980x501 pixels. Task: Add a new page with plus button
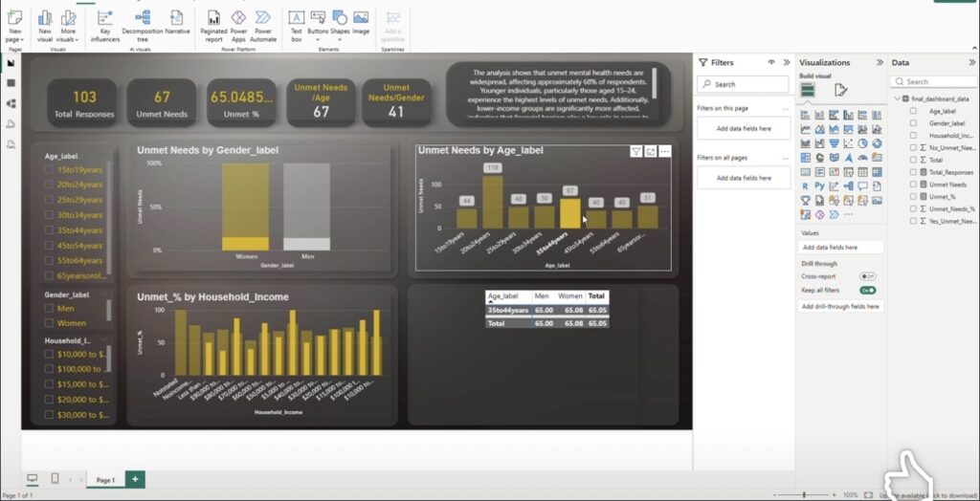point(135,479)
